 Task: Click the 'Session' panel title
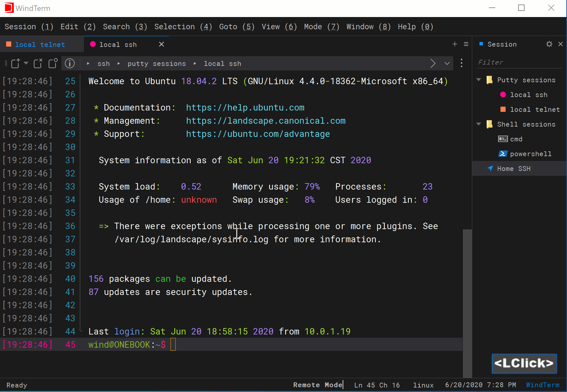(x=502, y=44)
